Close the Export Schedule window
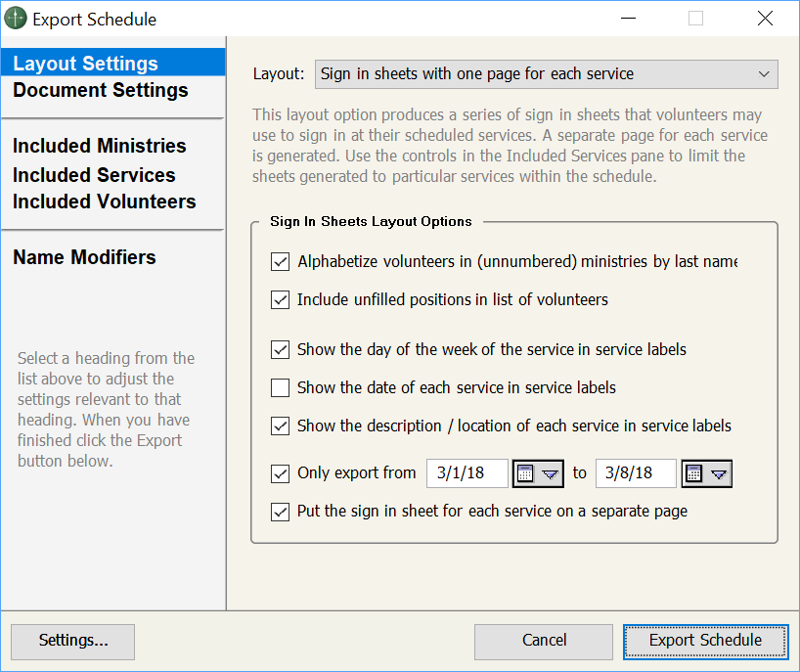 point(765,19)
